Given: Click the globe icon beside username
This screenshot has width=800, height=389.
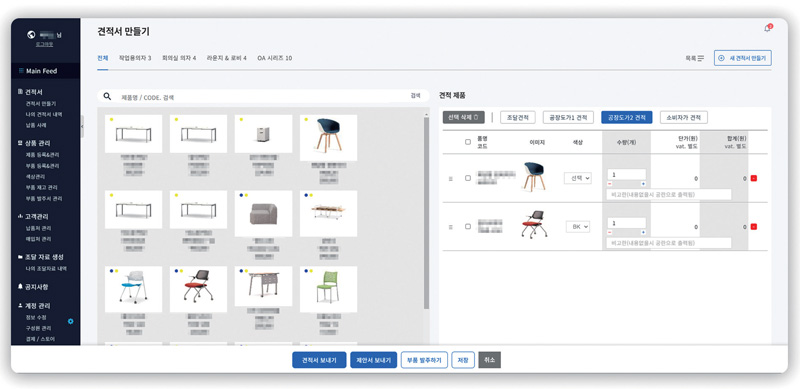Looking at the screenshot, I should (x=31, y=35).
